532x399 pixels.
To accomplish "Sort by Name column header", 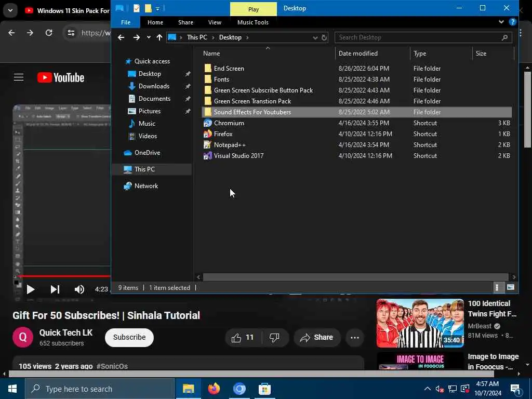I will tap(211, 54).
